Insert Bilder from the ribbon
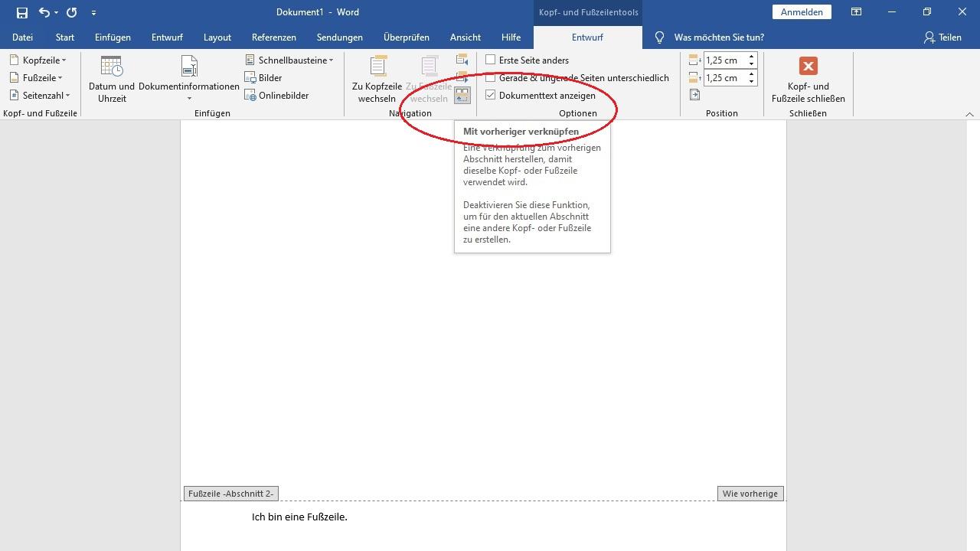The height and width of the screenshot is (551, 980). tap(263, 77)
